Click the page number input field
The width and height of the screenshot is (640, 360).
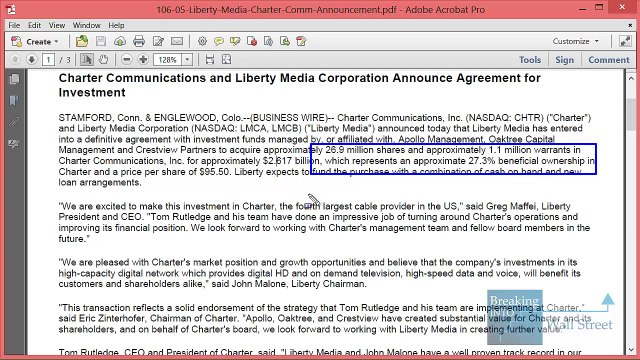[x=48, y=60]
